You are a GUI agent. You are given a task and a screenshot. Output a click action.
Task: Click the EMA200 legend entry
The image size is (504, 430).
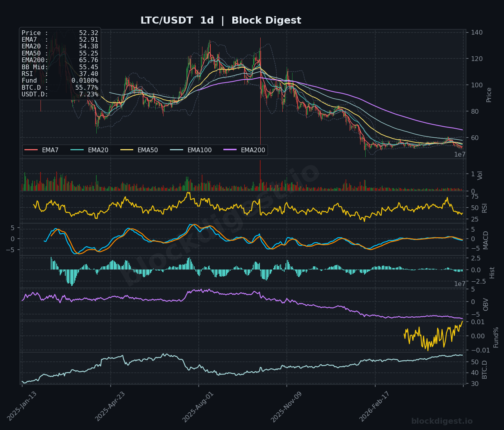tap(245, 150)
